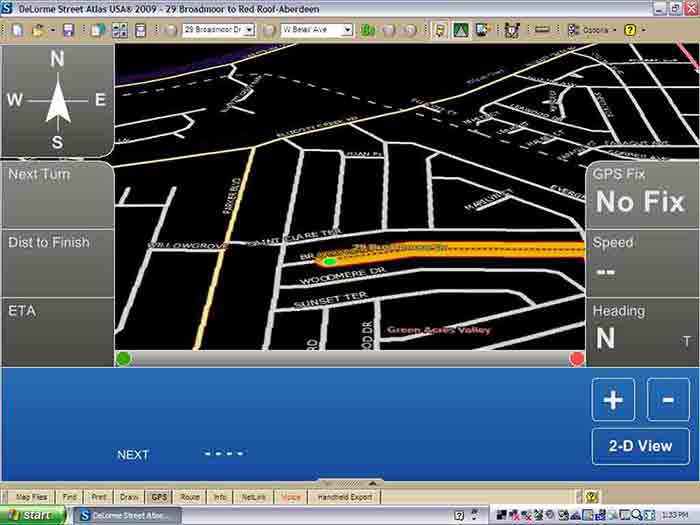Click the monitor display toolbar icon
This screenshot has width=700, height=525.
(x=482, y=30)
